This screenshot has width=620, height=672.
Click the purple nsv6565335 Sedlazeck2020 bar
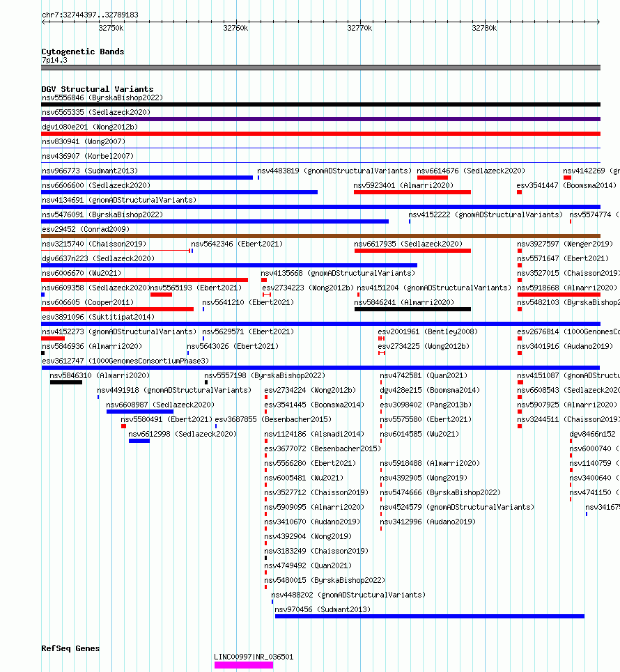[320, 119]
